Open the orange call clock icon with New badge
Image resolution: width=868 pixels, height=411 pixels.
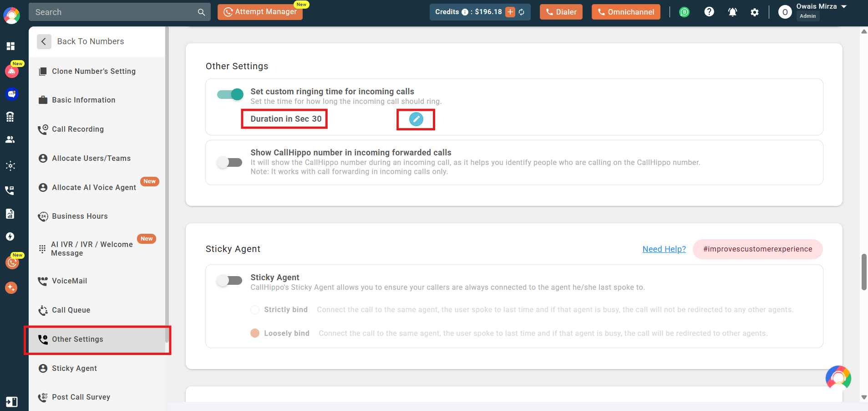[12, 262]
